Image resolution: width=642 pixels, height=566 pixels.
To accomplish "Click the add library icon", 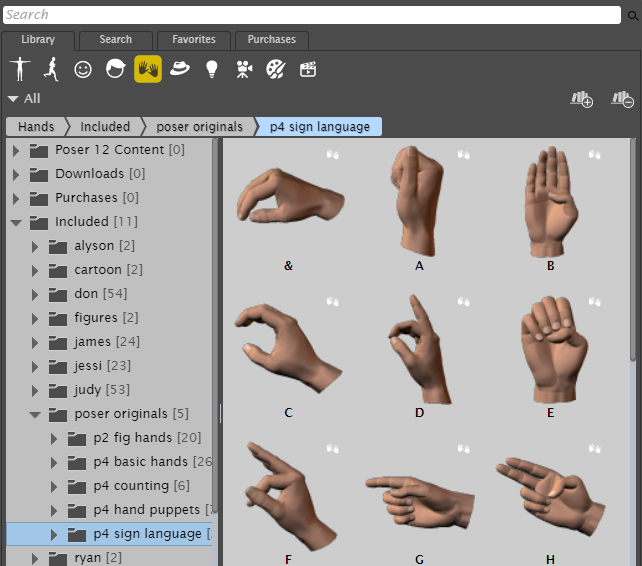I will (x=581, y=98).
